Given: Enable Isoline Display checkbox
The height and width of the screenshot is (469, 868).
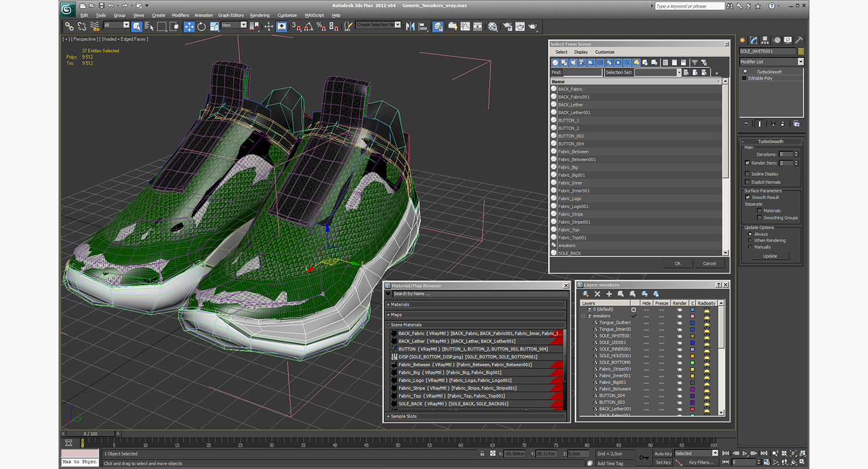Looking at the screenshot, I should (747, 174).
